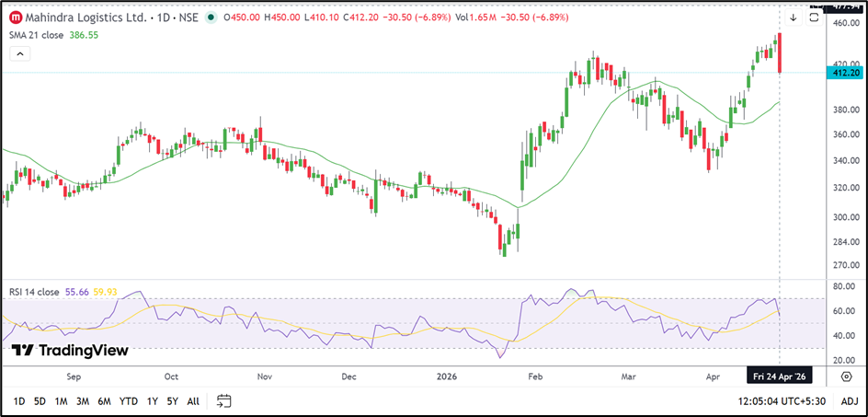Click the SMA 21 close indicator label
The width and height of the screenshot is (868, 417).
click(x=37, y=34)
